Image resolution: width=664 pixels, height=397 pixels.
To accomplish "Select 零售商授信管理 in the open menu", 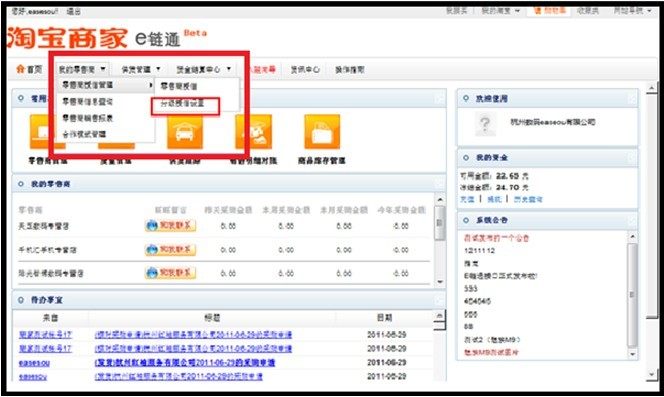I will coord(88,85).
